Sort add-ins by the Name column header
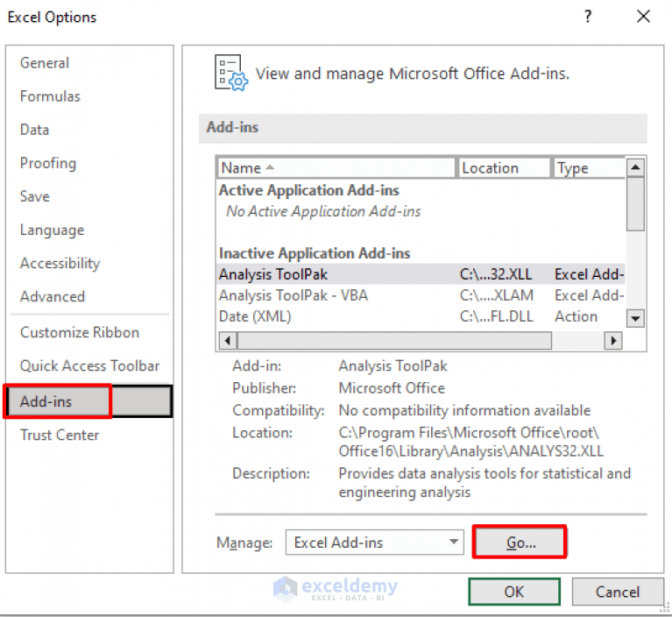Viewport: 672px width, 617px height. point(336,168)
